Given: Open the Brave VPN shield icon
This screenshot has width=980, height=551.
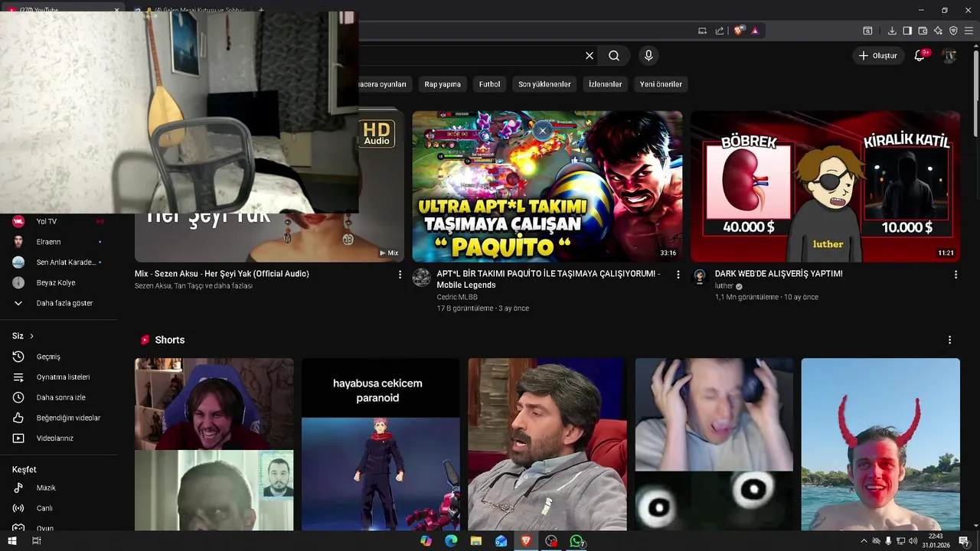Looking at the screenshot, I should (953, 31).
